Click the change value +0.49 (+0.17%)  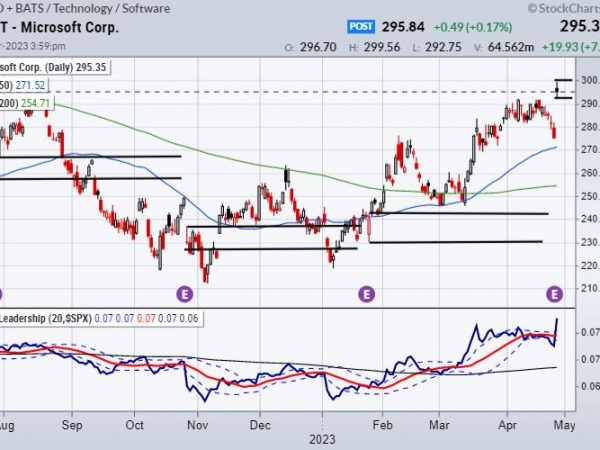click(473, 27)
